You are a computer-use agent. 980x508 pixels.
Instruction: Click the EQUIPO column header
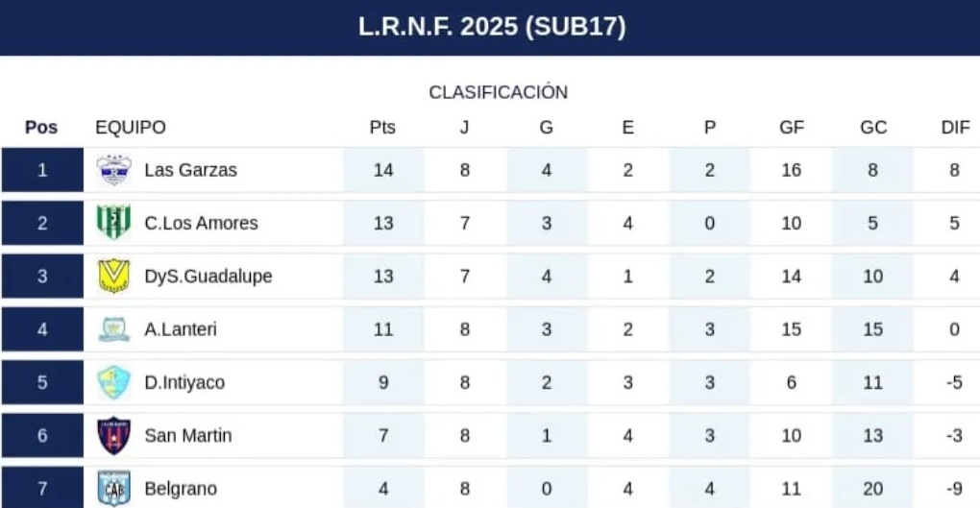(131, 128)
